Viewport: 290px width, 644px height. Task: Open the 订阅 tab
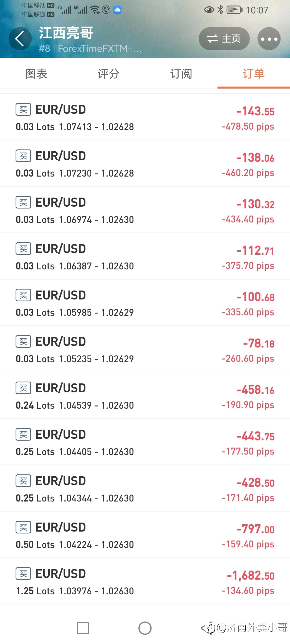(181, 74)
